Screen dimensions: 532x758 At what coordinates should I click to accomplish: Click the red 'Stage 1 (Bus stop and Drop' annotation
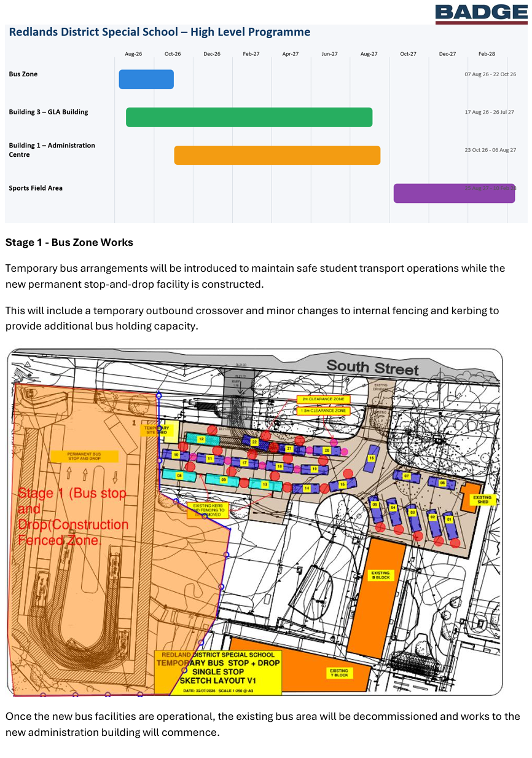pyautogui.click(x=74, y=516)
